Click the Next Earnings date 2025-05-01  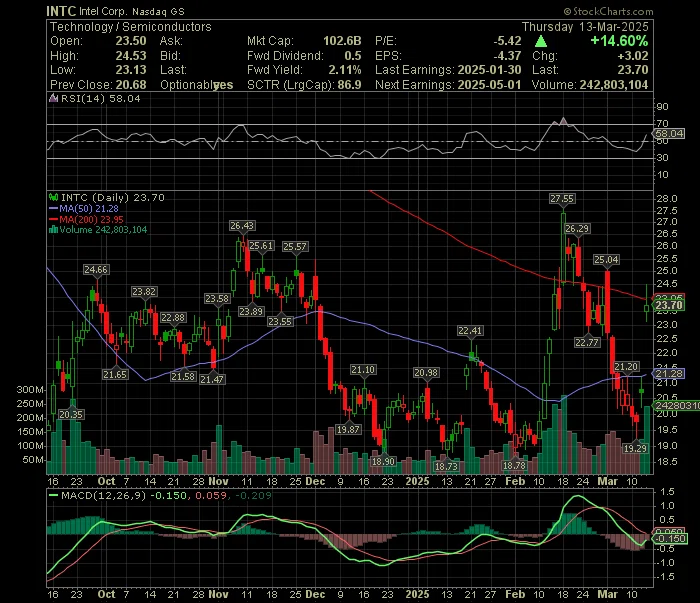tap(489, 85)
